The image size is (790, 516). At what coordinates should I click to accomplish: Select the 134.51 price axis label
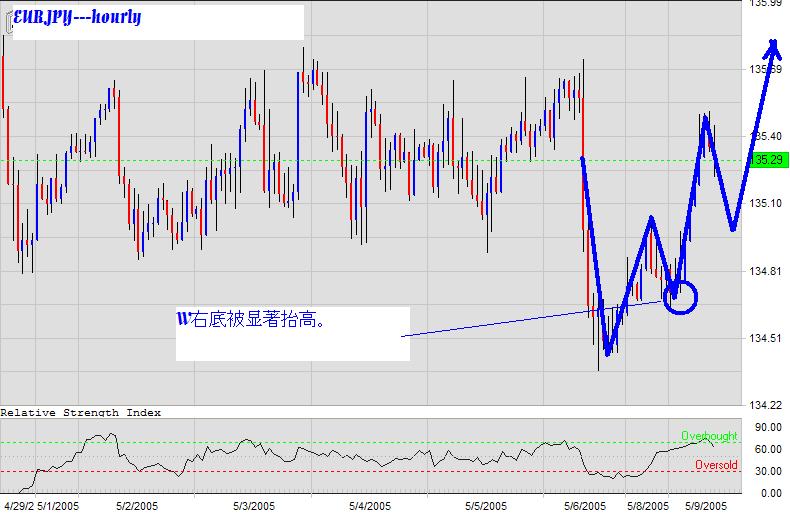pyautogui.click(x=766, y=338)
